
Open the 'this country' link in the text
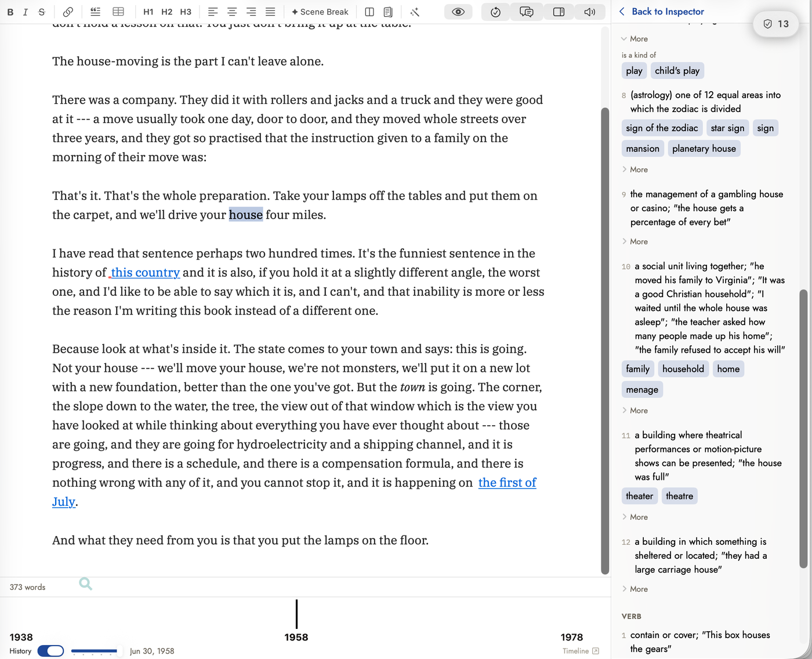click(145, 273)
